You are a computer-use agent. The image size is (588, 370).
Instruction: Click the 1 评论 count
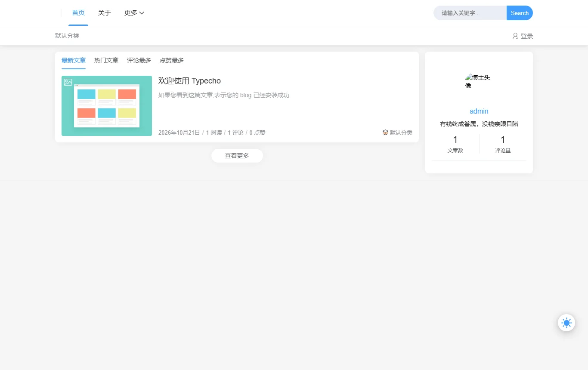pyautogui.click(x=235, y=133)
